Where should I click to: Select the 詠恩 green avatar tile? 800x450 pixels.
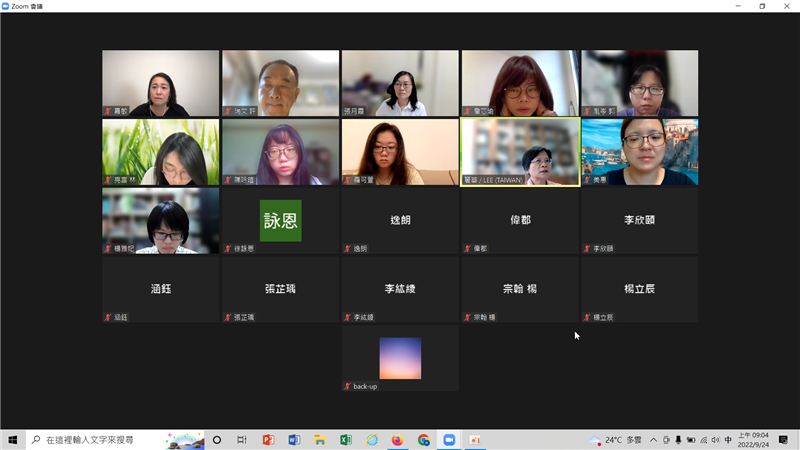click(280, 220)
